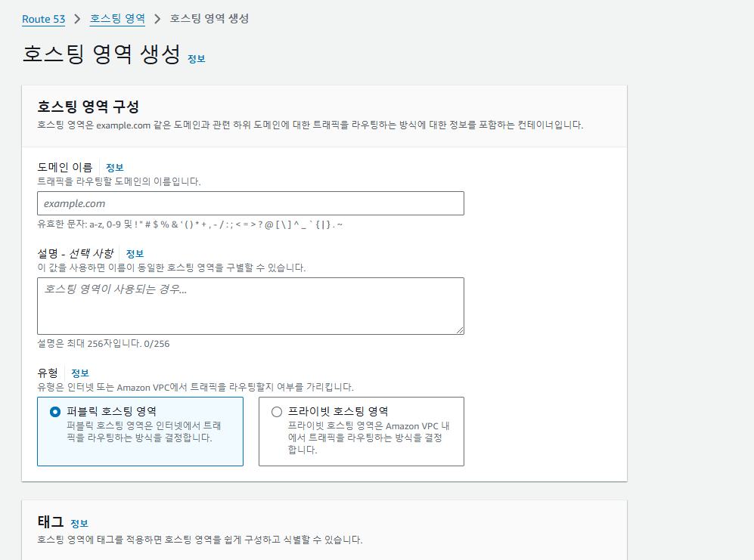
Task: Click the 유형 label
Action: click(48, 373)
